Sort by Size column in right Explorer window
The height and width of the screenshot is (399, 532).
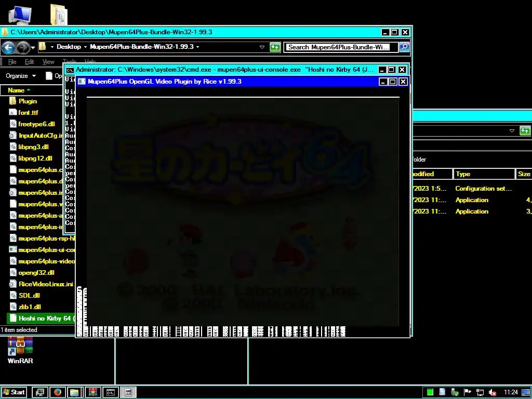pyautogui.click(x=524, y=174)
